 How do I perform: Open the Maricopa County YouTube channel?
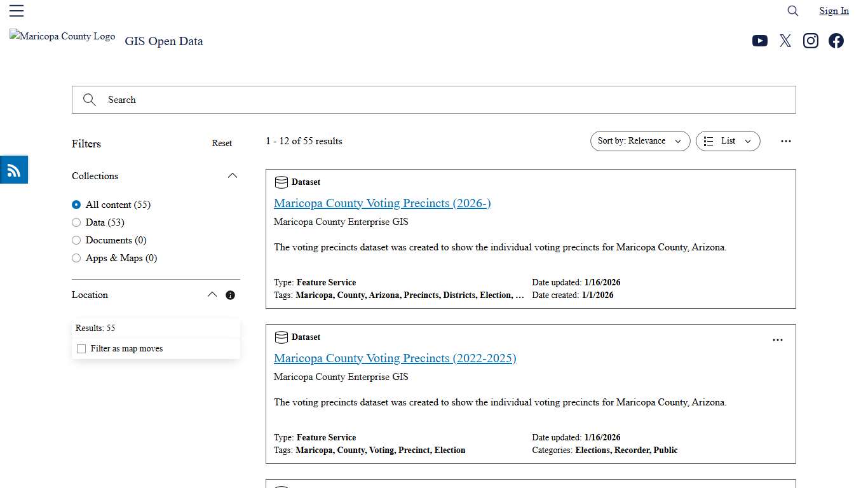click(760, 41)
